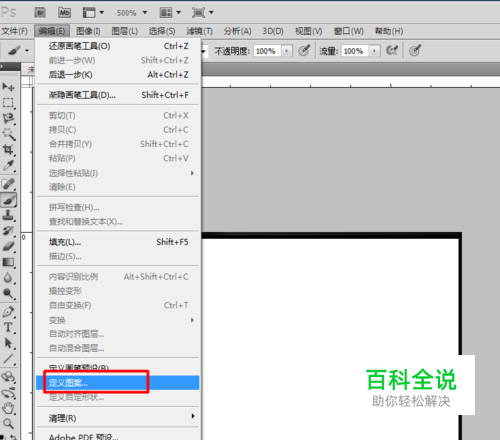This screenshot has height=440, width=500.
Task: Choose 前进一步(W) menu entry
Action: [118, 60]
